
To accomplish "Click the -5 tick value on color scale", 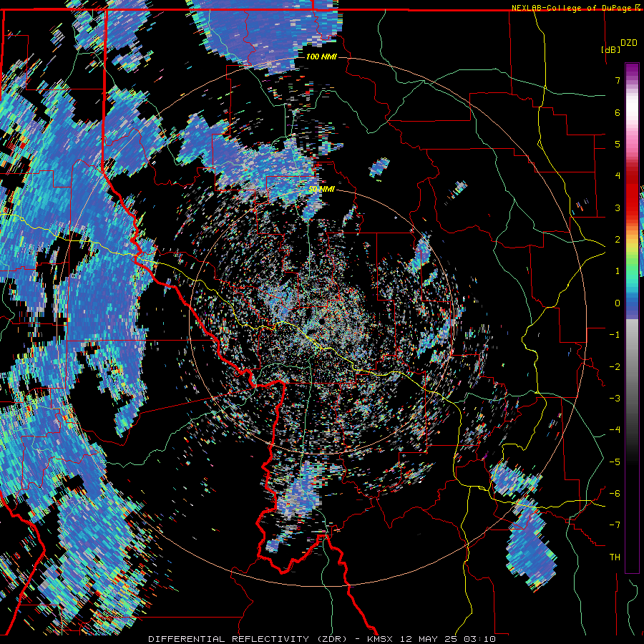I will click(615, 462).
